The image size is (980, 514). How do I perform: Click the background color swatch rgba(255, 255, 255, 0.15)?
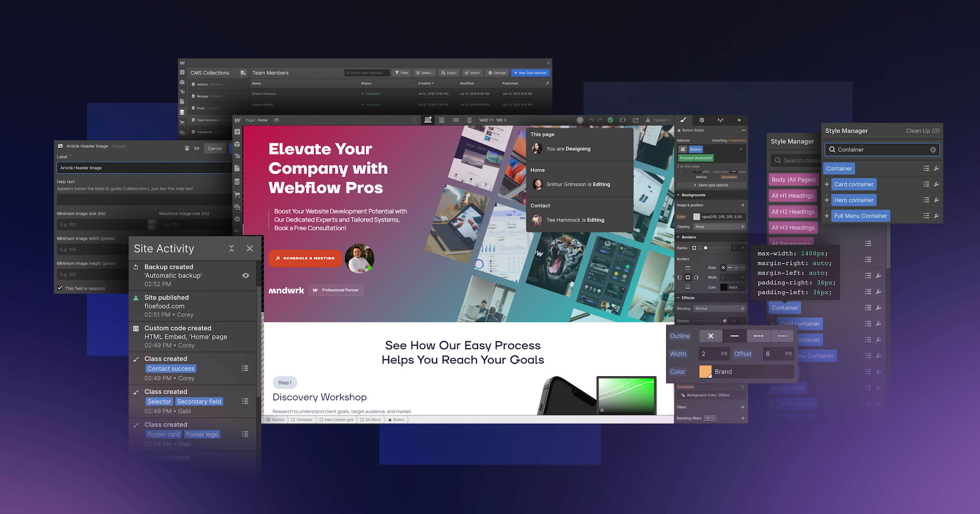point(696,216)
